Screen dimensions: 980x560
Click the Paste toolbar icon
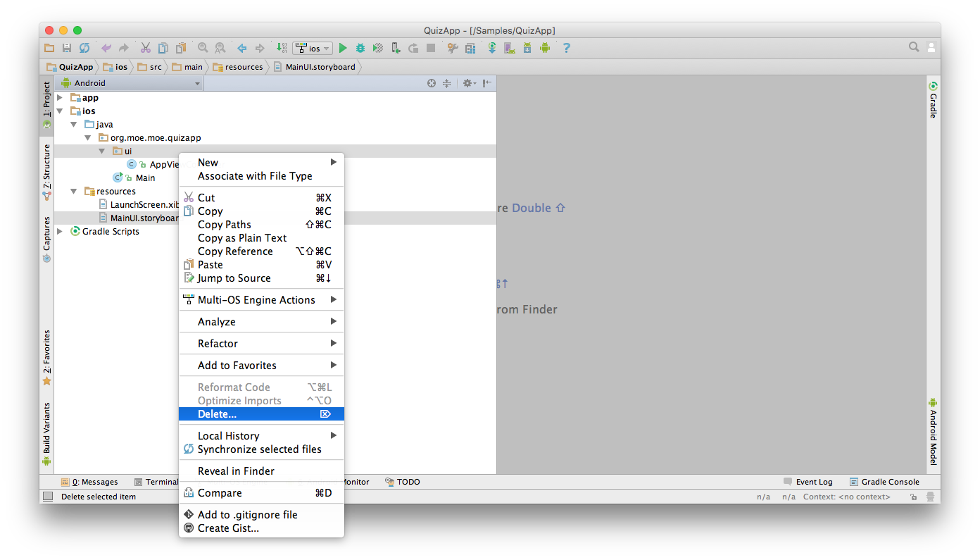pos(181,48)
